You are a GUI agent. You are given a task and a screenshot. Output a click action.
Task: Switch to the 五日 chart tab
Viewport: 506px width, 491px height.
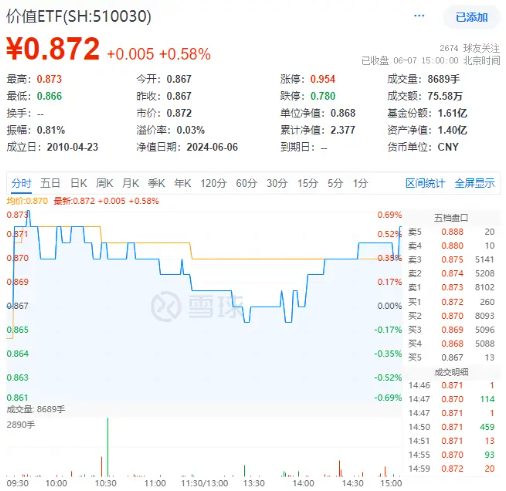[50, 183]
